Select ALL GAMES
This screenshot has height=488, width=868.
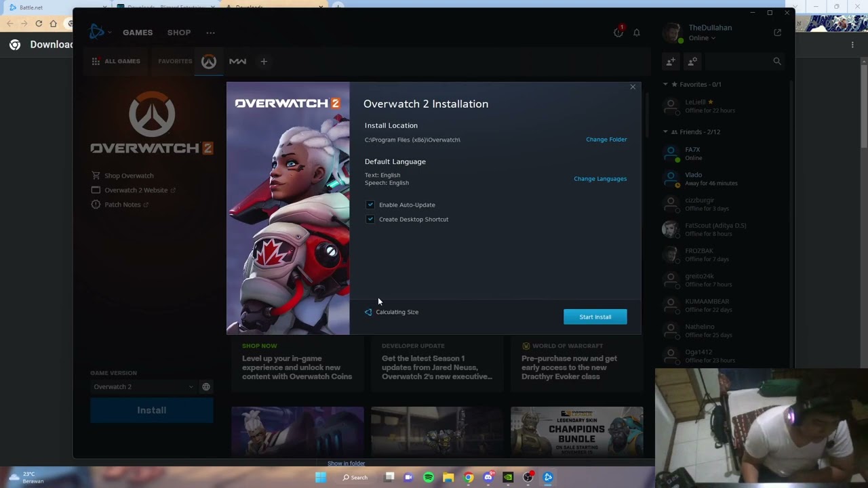(x=116, y=61)
